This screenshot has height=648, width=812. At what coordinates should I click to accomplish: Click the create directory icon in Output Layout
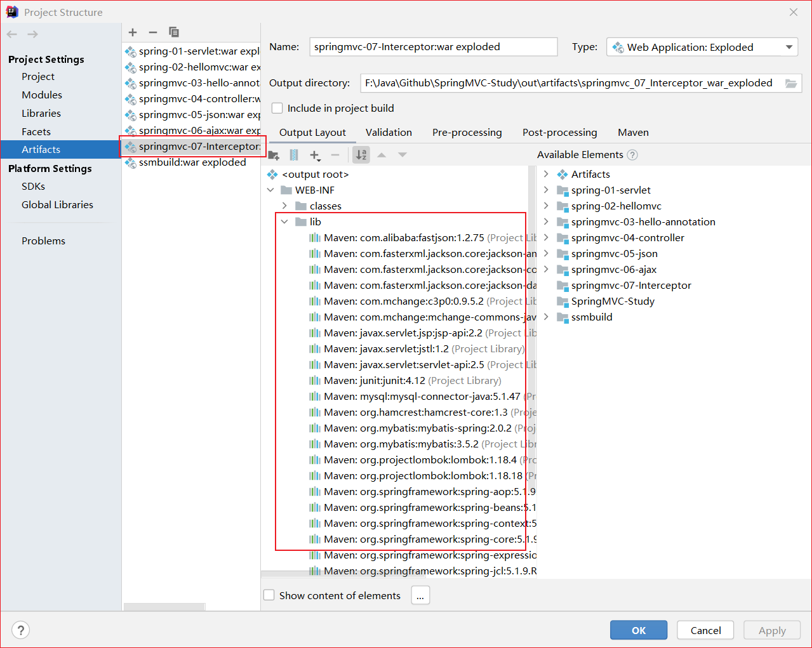click(274, 155)
